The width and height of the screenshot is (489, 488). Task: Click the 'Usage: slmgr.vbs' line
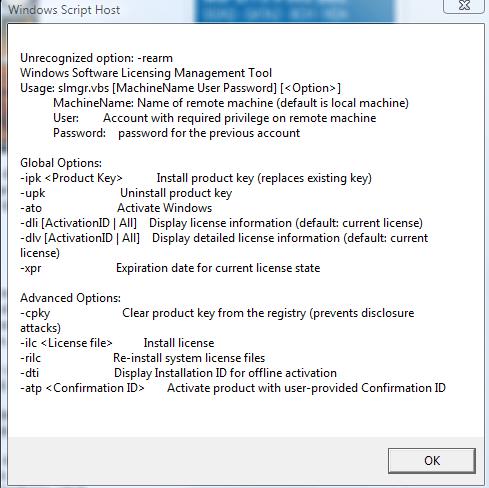click(180, 88)
